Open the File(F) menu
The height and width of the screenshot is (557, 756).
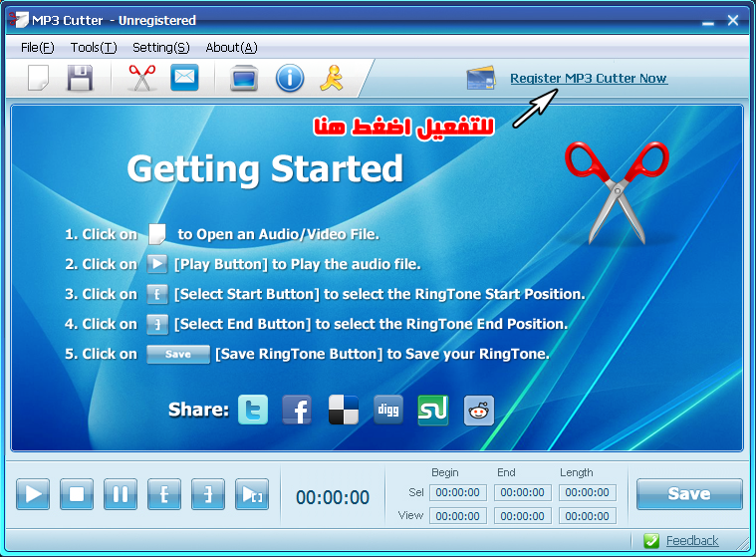38,47
